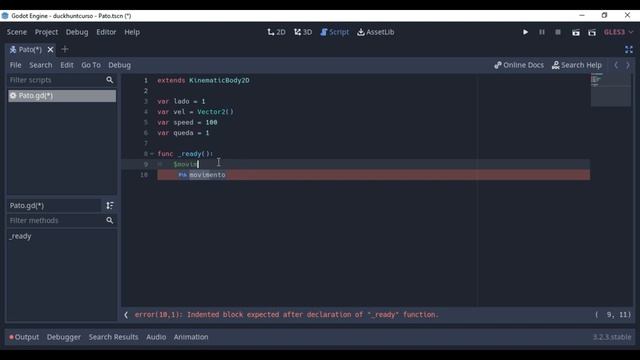Viewport: 640px width, 360px height.
Task: Click the line and column indicator
Action: [x=613, y=315]
